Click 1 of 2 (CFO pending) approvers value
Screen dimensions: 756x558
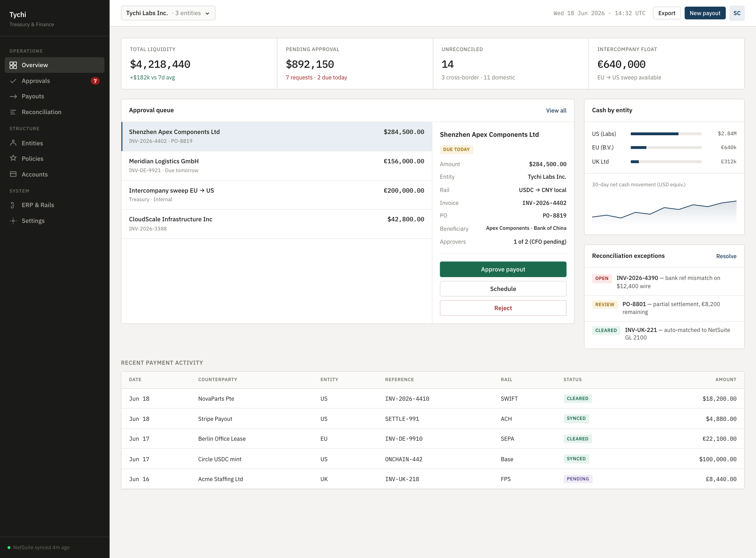[x=540, y=242]
